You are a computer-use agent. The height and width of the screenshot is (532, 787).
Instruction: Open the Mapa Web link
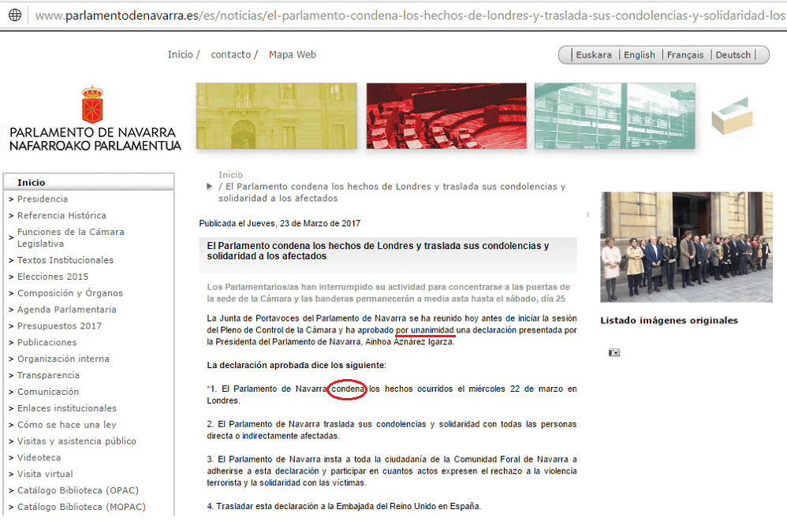tap(292, 54)
